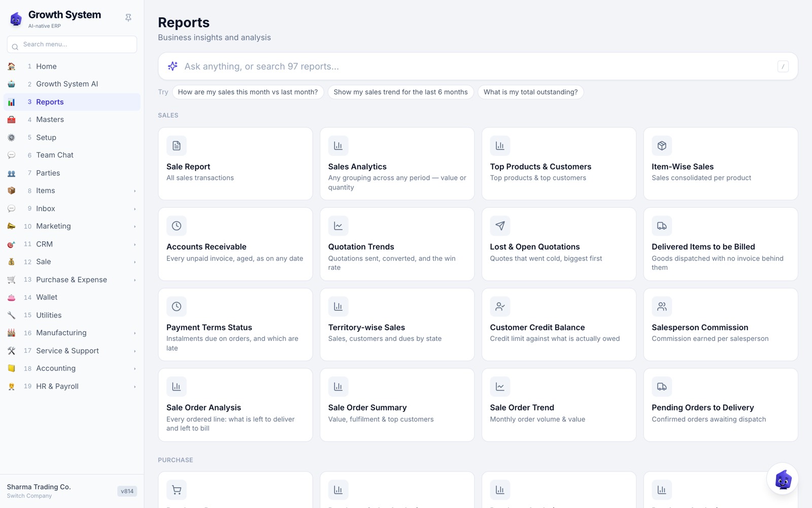This screenshot has width=812, height=508.
Task: Expand the Purchase & Expense submenu arrow
Action: 134,280
